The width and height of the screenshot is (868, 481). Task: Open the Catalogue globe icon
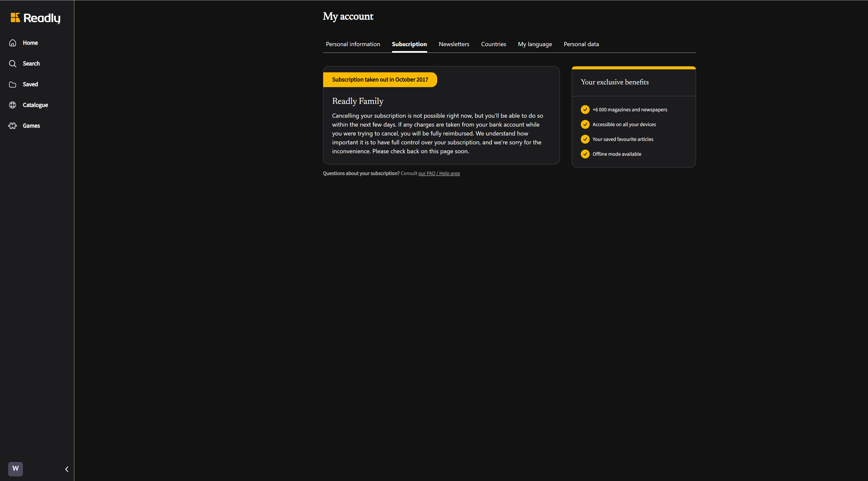click(x=13, y=105)
